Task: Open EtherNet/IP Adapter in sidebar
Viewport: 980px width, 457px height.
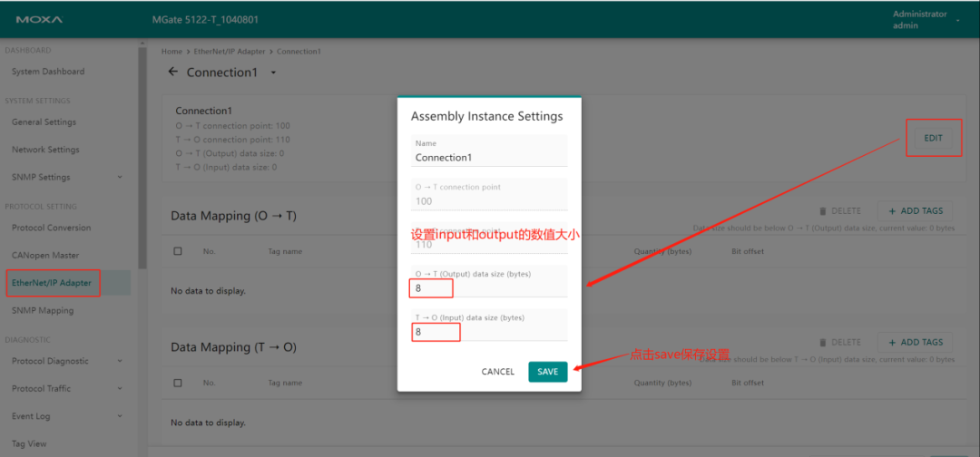Action: [52, 283]
